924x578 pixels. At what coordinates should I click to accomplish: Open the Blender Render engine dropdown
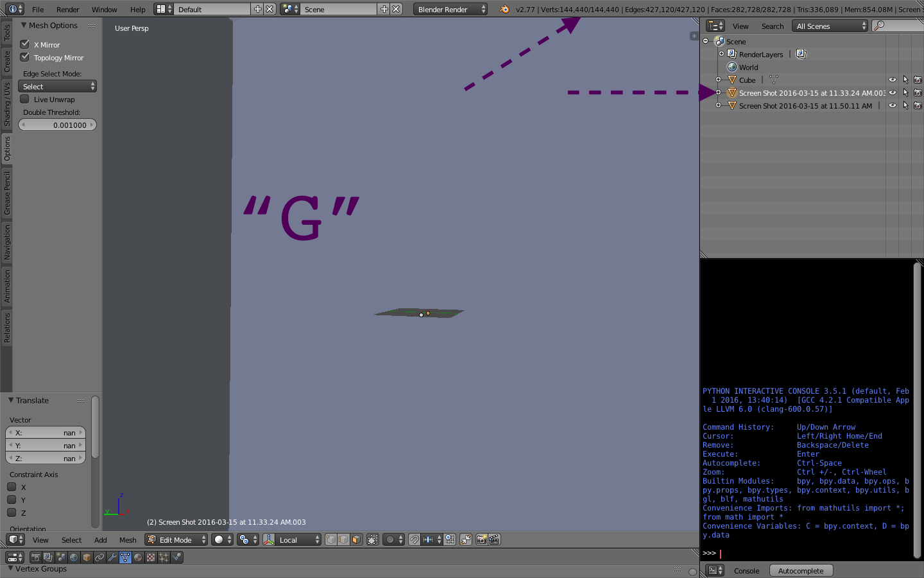click(450, 9)
